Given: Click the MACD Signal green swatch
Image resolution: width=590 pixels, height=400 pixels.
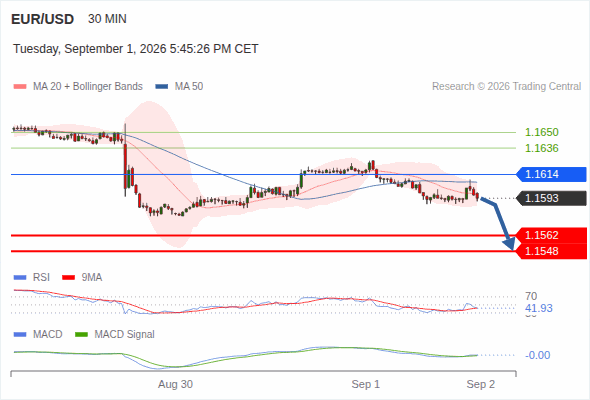Looking at the screenshot, I should pyautogui.click(x=81, y=335).
